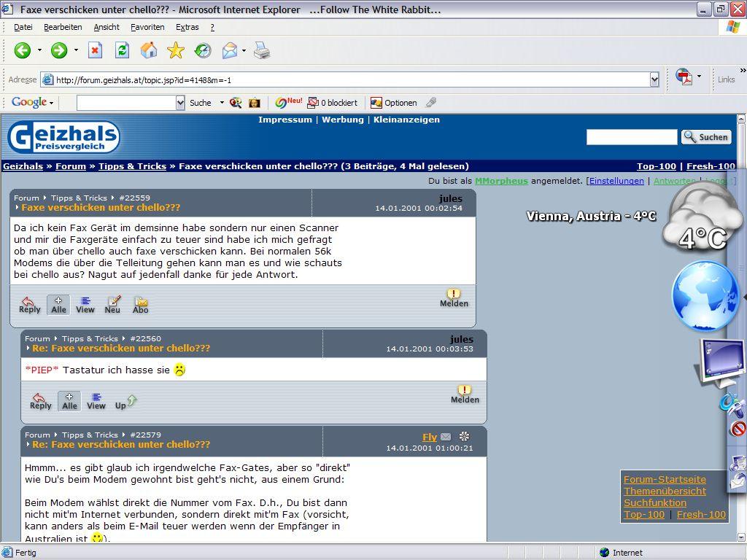Image resolution: width=747 pixels, height=560 pixels.
Task: Click Reply icon on first post
Action: (29, 304)
